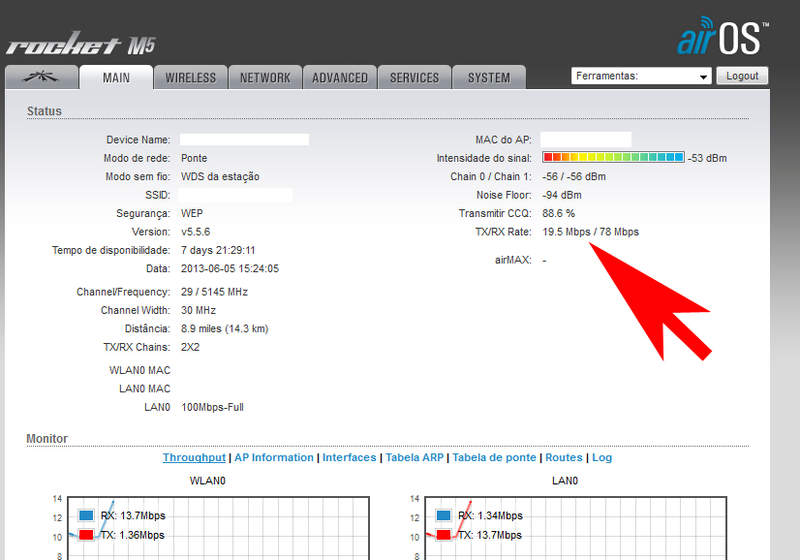The image size is (800, 560).
Task: Click the '-94 dBm' noise floor value
Action: pos(562,195)
